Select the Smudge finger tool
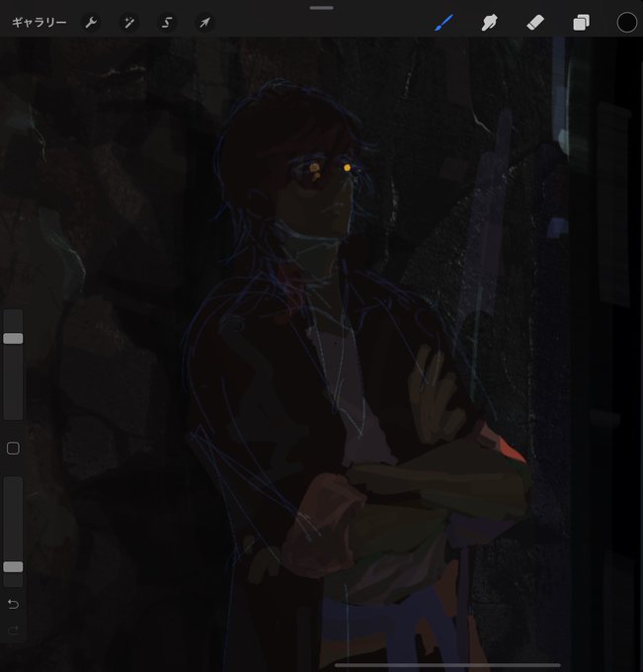 click(x=490, y=23)
